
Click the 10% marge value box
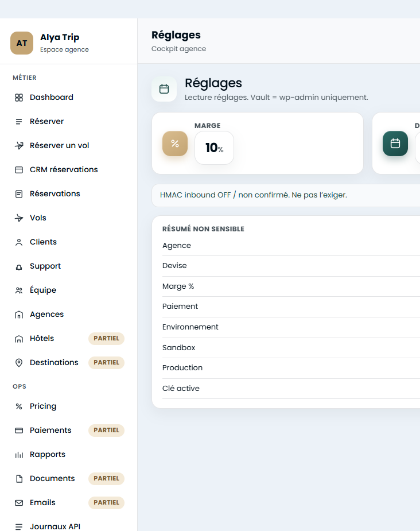tap(214, 148)
